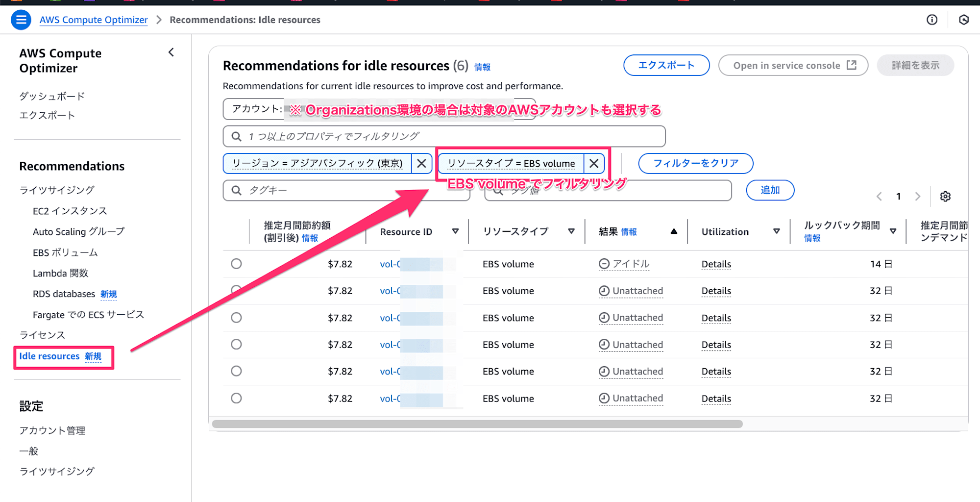Focus the タグキー input field
Screen dimensions: 980x502
click(x=346, y=190)
